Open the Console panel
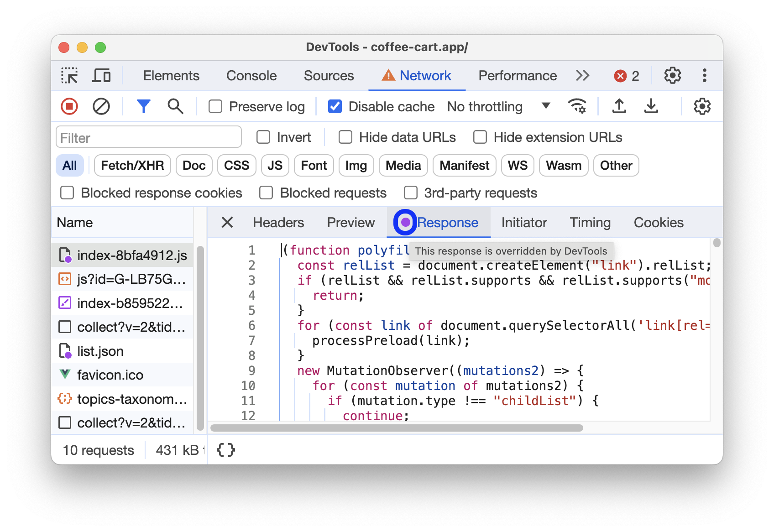 tap(251, 75)
